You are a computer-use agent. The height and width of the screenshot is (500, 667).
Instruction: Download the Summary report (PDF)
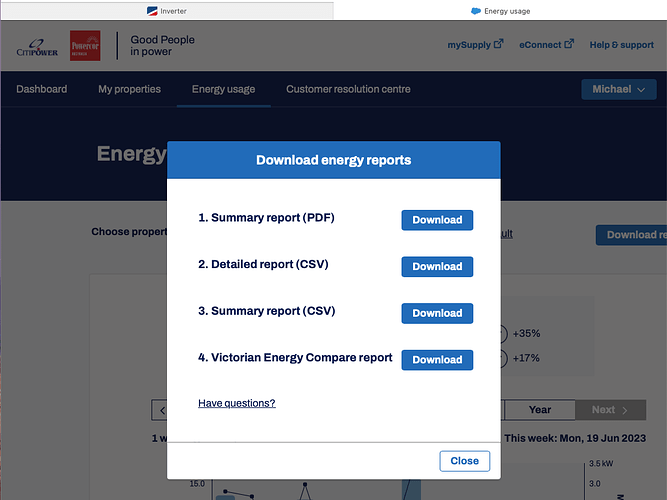click(x=437, y=220)
